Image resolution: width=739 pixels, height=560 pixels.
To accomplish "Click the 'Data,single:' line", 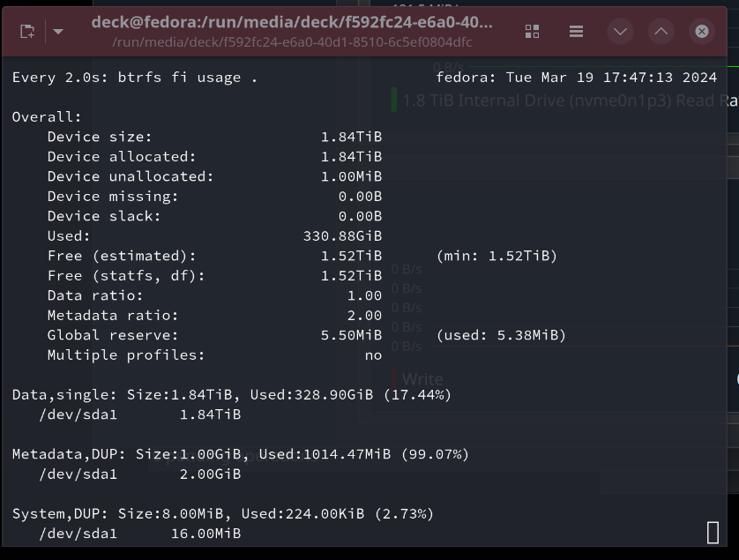I will coord(231,394).
